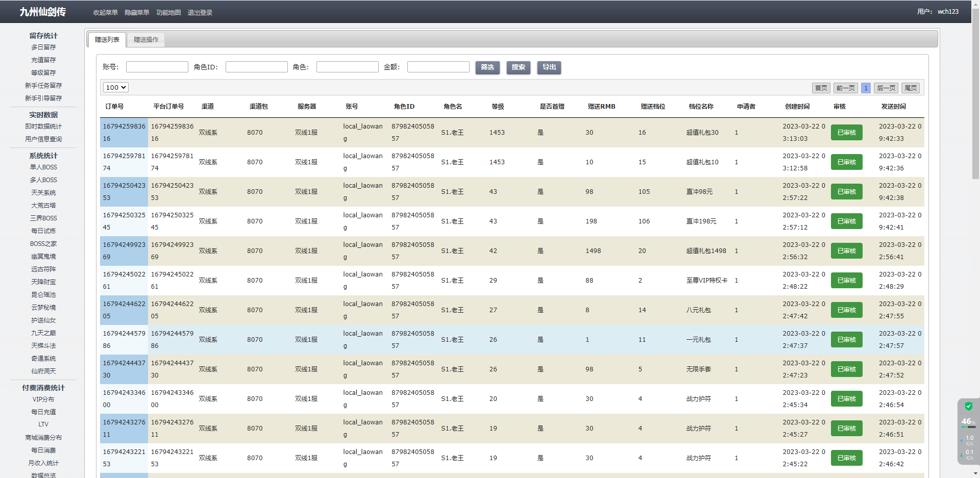
Task: Open 每日试炼 in the sidebar
Action: (x=43, y=231)
